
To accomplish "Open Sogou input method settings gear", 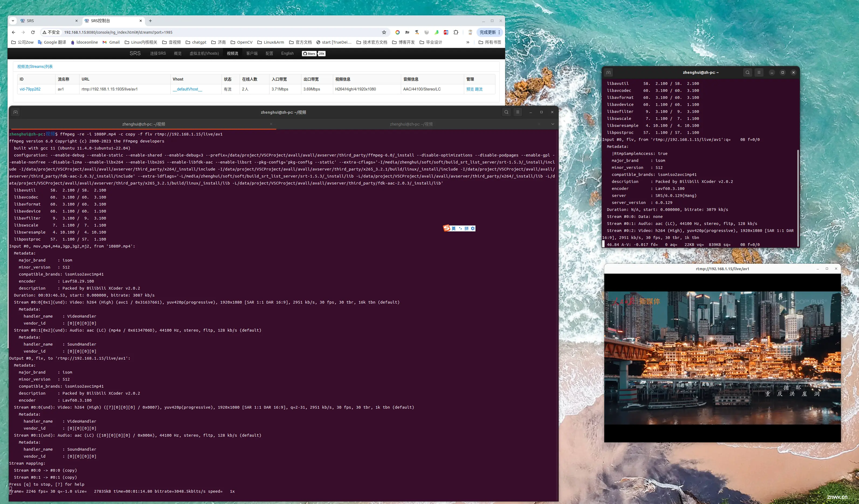I will pos(473,229).
